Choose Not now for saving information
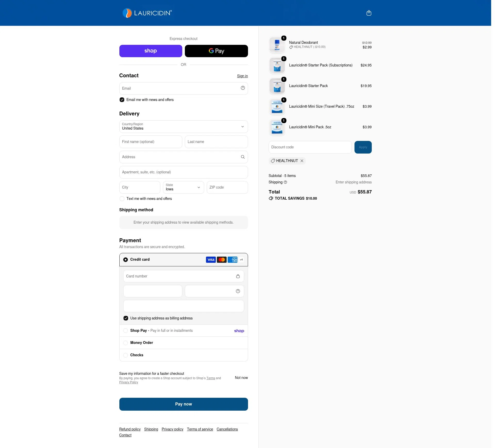This screenshot has height=448, width=495. [241, 378]
